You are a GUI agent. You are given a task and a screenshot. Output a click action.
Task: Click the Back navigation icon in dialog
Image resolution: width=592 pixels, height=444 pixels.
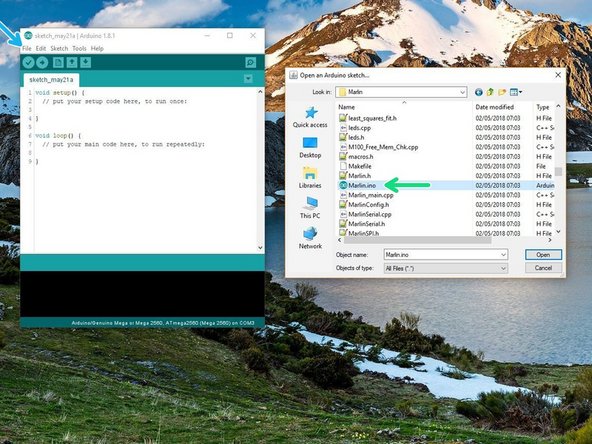click(479, 92)
